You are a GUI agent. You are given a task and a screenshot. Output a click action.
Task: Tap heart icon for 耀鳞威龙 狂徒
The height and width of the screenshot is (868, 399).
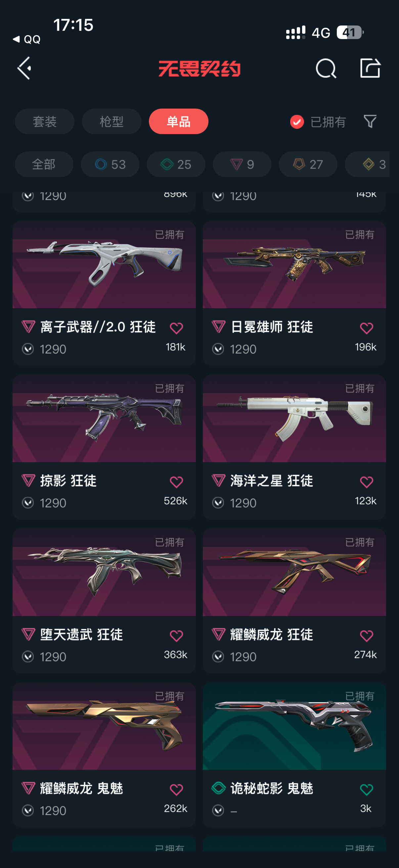[366, 636]
